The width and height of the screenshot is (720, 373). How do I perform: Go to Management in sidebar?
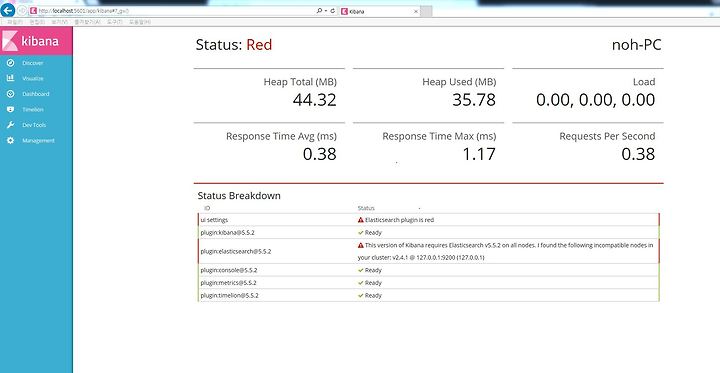[x=39, y=141]
